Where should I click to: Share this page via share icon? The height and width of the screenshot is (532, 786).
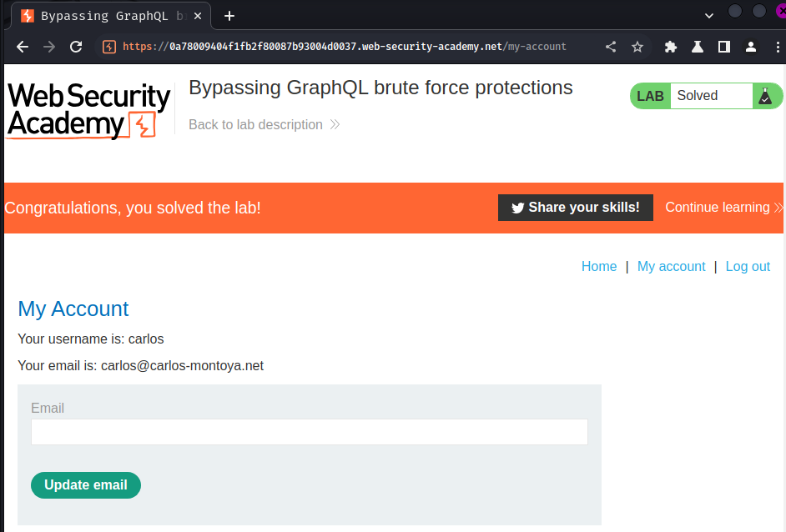tap(611, 47)
